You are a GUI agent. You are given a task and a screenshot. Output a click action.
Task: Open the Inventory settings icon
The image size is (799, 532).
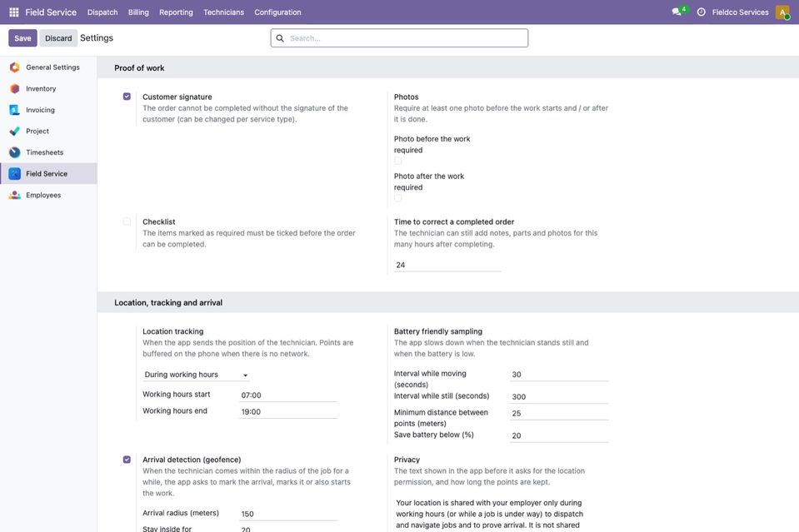[15, 88]
